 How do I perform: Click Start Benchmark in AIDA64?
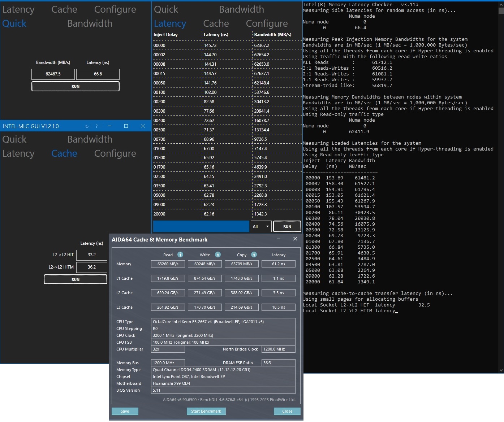(x=206, y=411)
